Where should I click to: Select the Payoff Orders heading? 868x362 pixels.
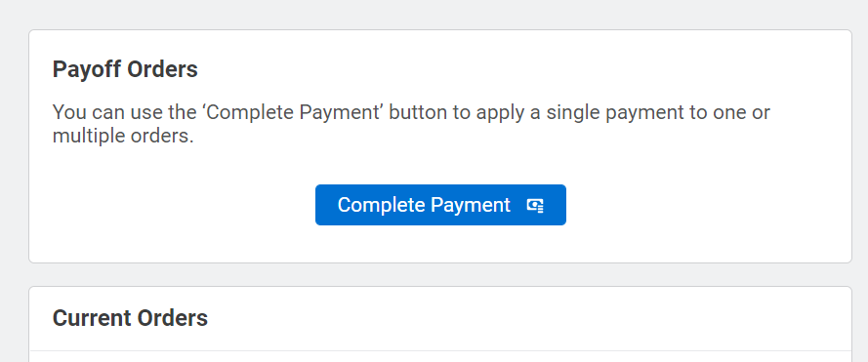(x=125, y=69)
